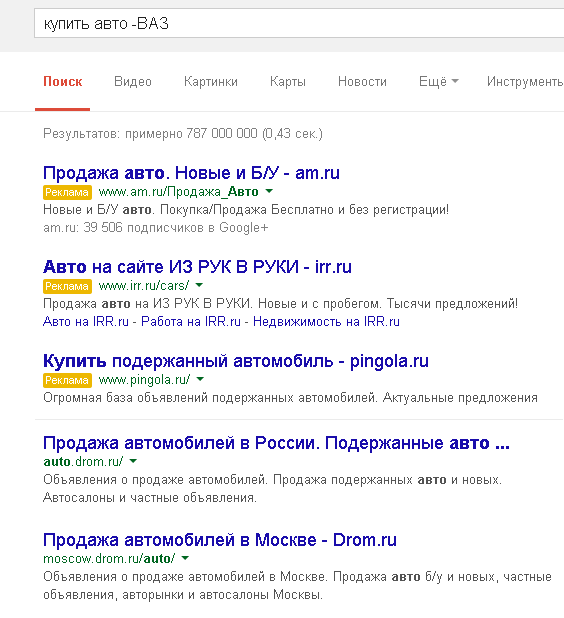The height and width of the screenshot is (618, 564).
Task: Open "Продажа автомобилей в России. Подержанные авто" result
Action: tap(276, 443)
